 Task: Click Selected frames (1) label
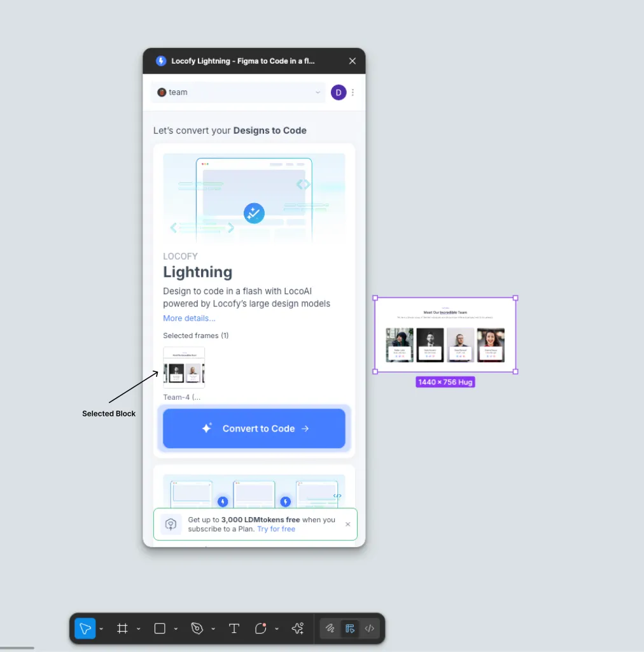point(196,336)
